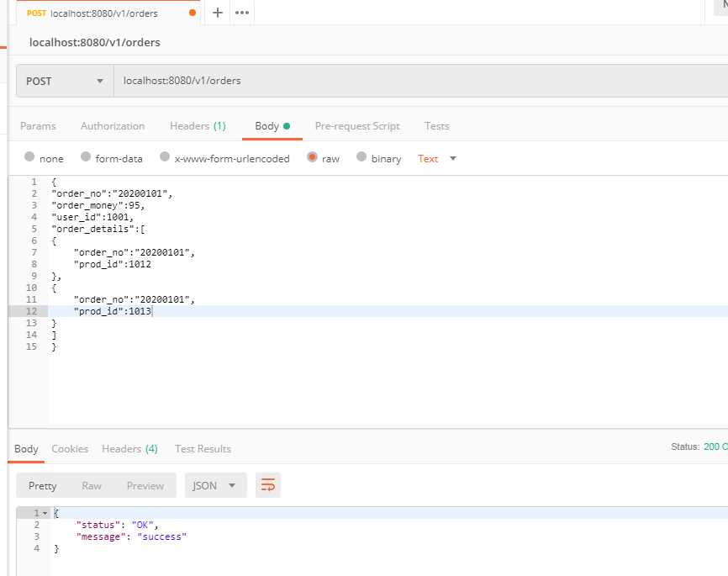The image size is (728, 576).
Task: Open the POST method dropdown
Action: (65, 81)
